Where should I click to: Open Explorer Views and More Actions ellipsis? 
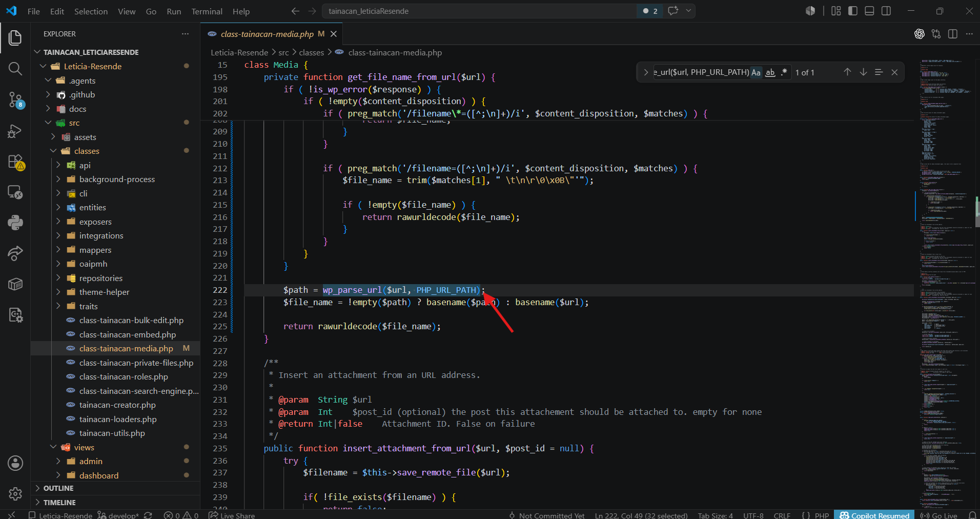pos(185,34)
